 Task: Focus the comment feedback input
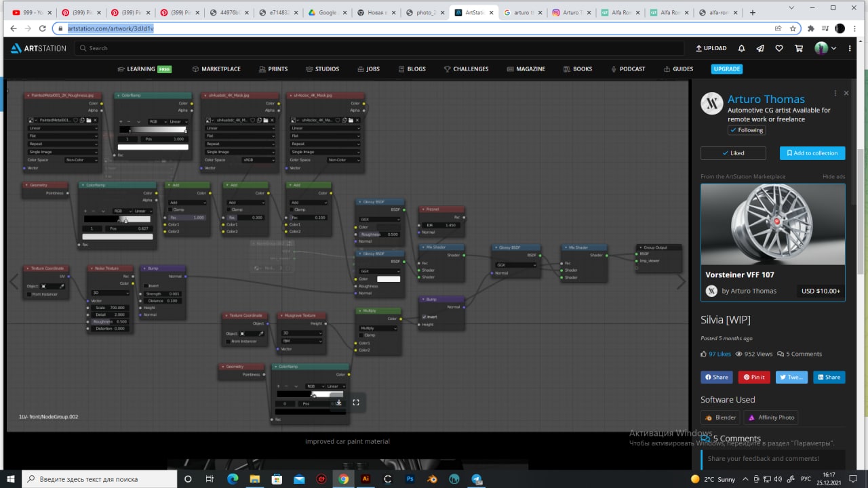coord(773,459)
